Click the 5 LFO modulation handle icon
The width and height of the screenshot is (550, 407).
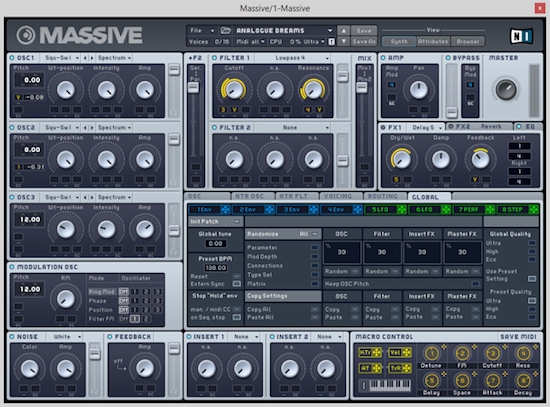[x=402, y=210]
